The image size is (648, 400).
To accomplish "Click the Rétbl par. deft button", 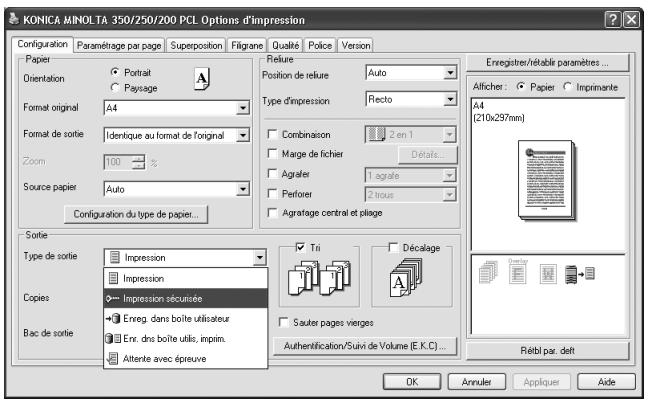I will [x=548, y=351].
